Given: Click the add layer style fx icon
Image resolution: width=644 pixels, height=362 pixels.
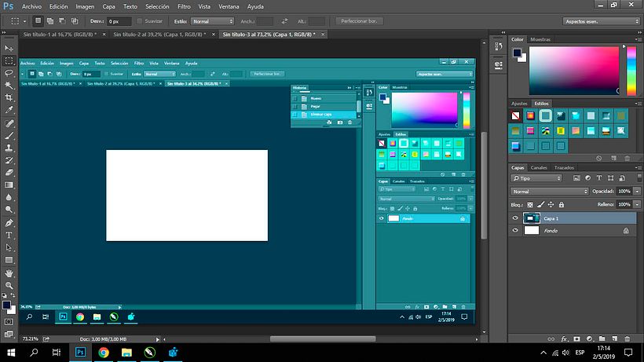Looking at the screenshot, I should [565, 339].
